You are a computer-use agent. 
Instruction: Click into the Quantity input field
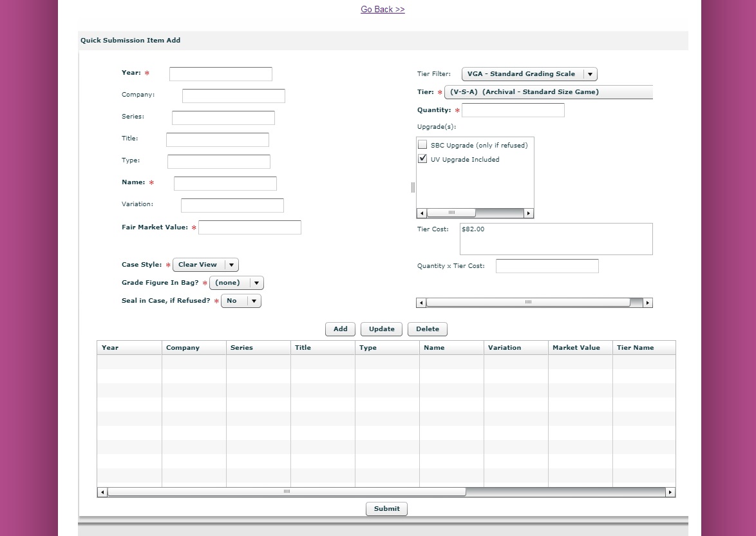(x=513, y=110)
